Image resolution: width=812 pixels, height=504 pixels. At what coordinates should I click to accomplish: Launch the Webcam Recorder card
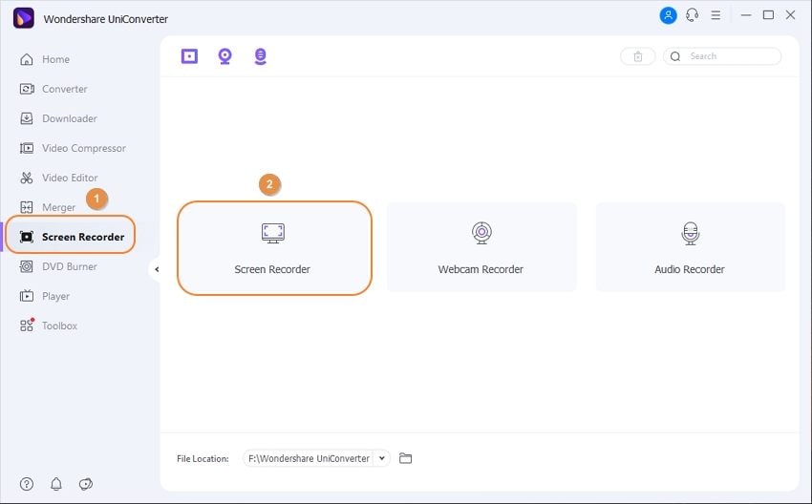tap(481, 247)
